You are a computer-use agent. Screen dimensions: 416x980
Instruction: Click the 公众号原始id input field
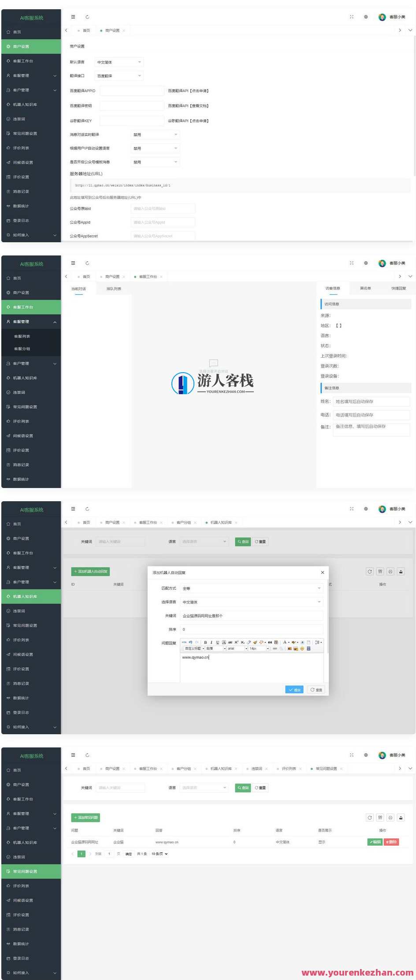(163, 208)
